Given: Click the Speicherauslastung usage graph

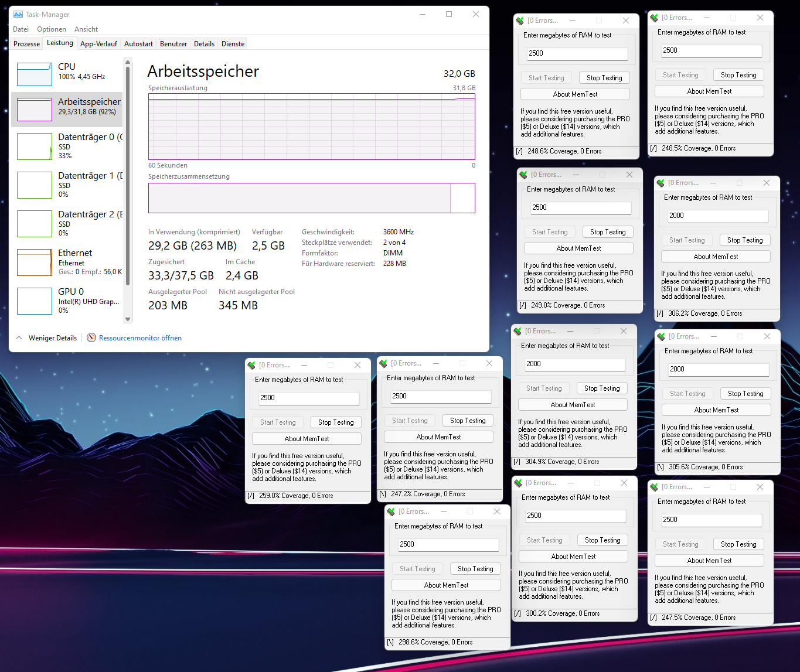Looking at the screenshot, I should (311, 127).
